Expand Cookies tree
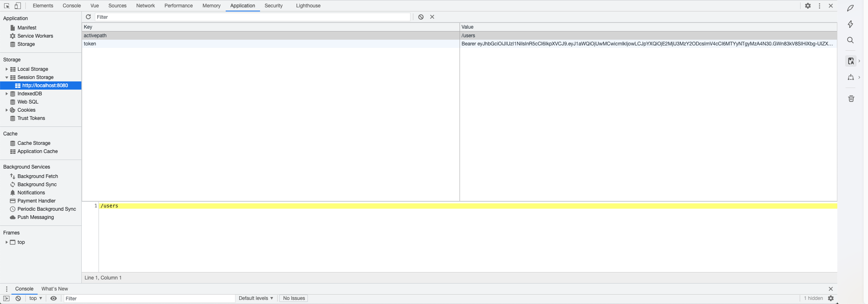Viewport: 868px width, 304px height. (x=7, y=110)
